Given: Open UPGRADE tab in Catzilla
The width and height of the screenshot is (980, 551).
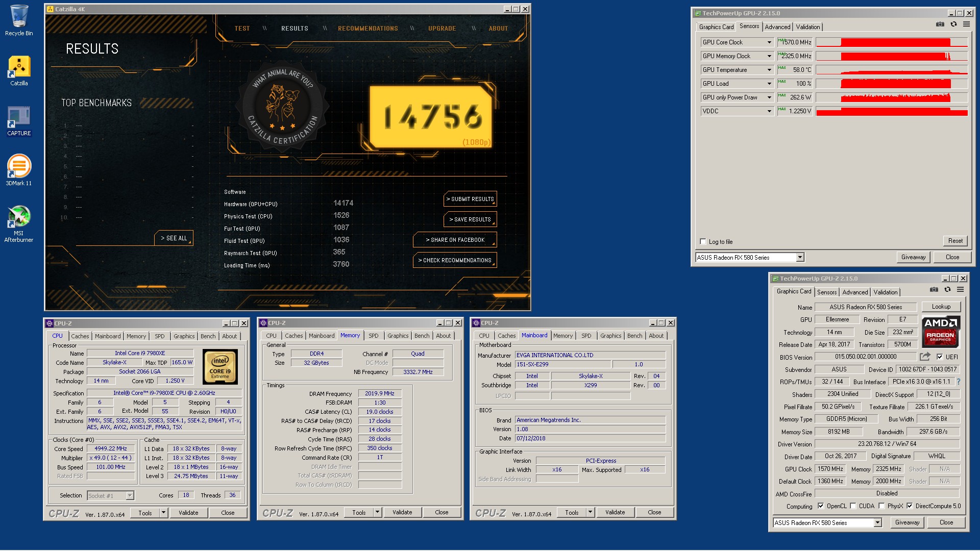Looking at the screenshot, I should click(442, 29).
